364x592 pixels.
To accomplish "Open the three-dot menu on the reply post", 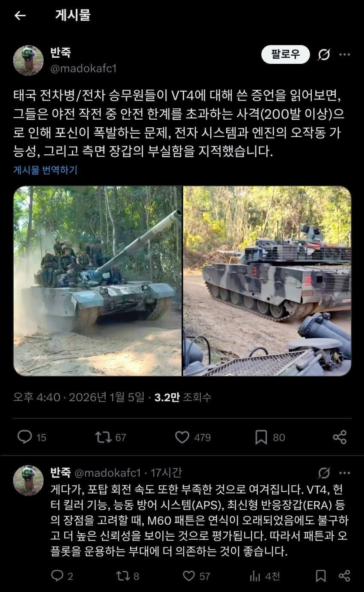I will (345, 473).
